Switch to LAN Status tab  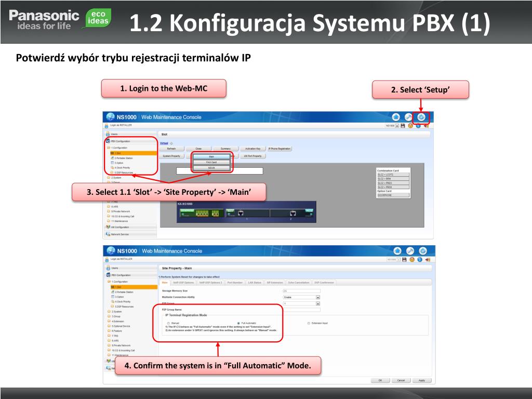(x=255, y=283)
